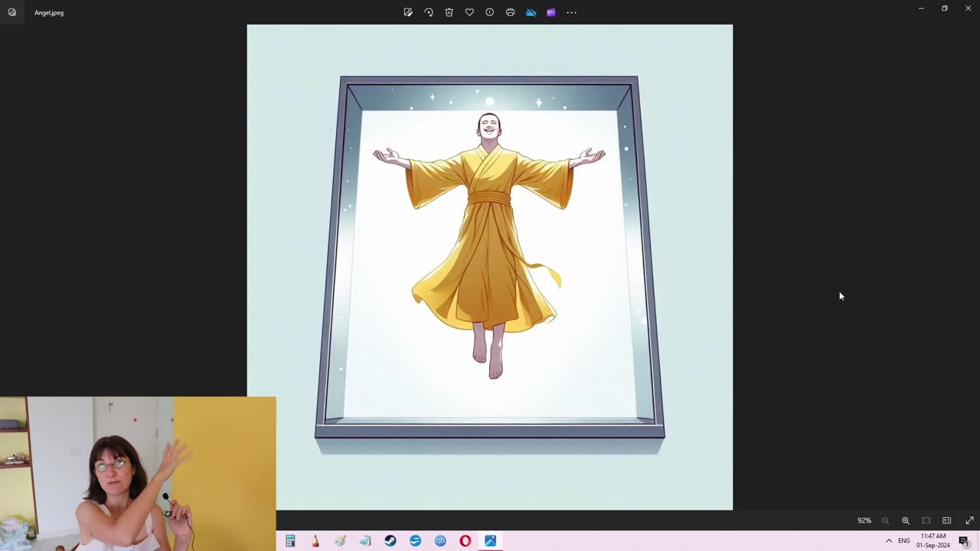Click the Photos app icon beside the file name
This screenshot has height=551, width=980.
11,12
